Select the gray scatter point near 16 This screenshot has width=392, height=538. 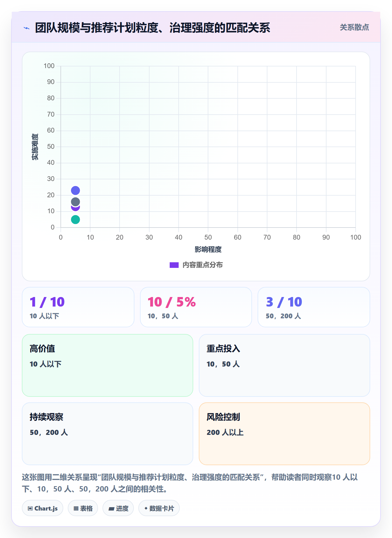point(75,202)
